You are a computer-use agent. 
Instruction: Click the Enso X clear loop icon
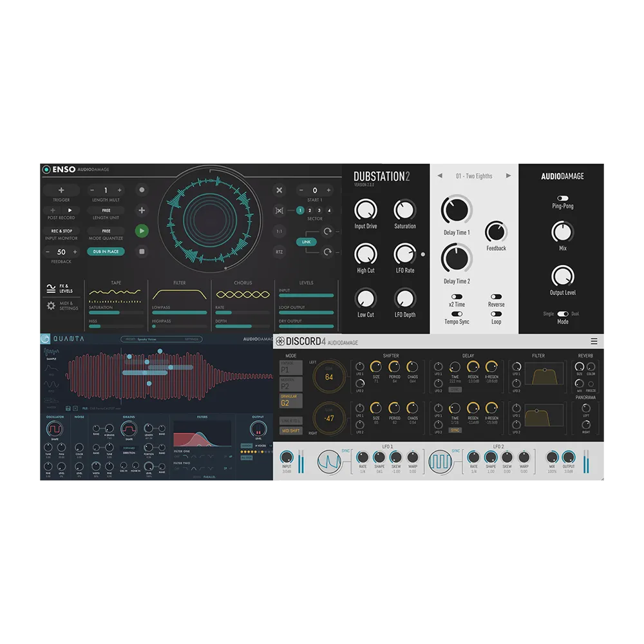coord(279,190)
